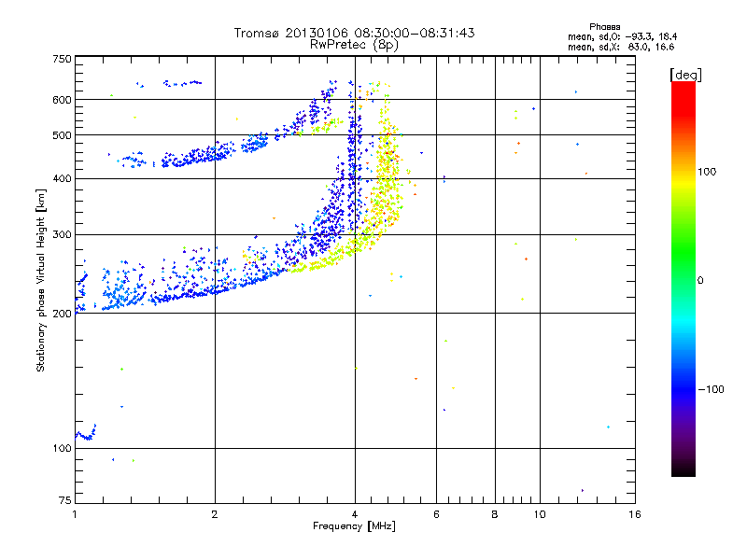Click the y-axis label 'Stationary phase Virtual Height [km]'

tap(41, 281)
